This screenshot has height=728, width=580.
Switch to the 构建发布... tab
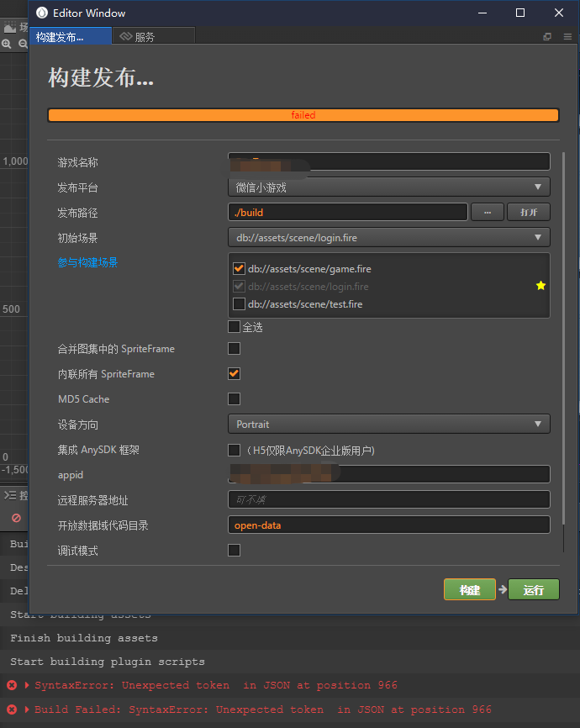click(71, 37)
